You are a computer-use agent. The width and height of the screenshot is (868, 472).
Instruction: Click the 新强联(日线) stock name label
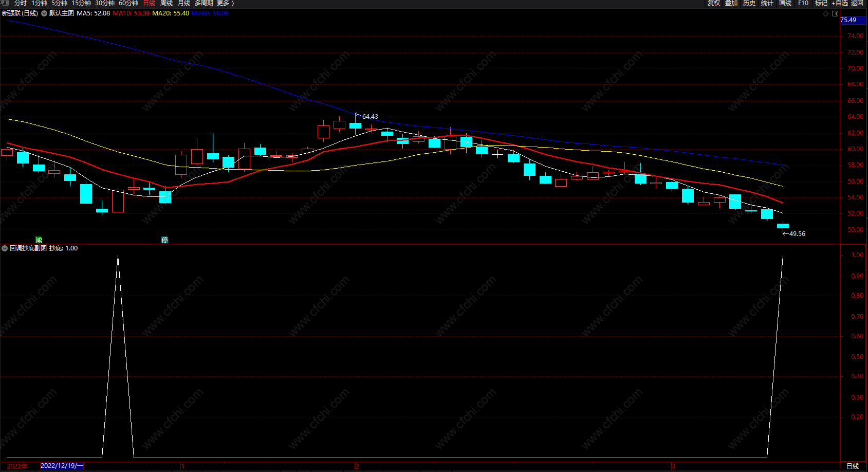pyautogui.click(x=20, y=13)
